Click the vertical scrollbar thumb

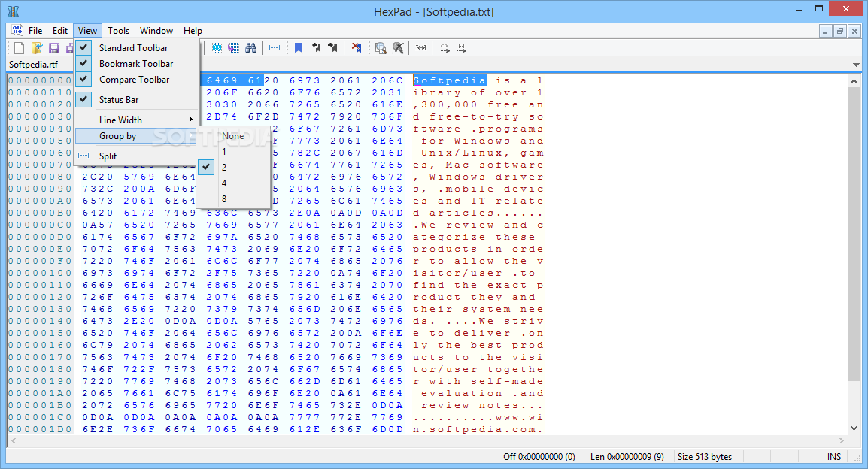pos(854,234)
